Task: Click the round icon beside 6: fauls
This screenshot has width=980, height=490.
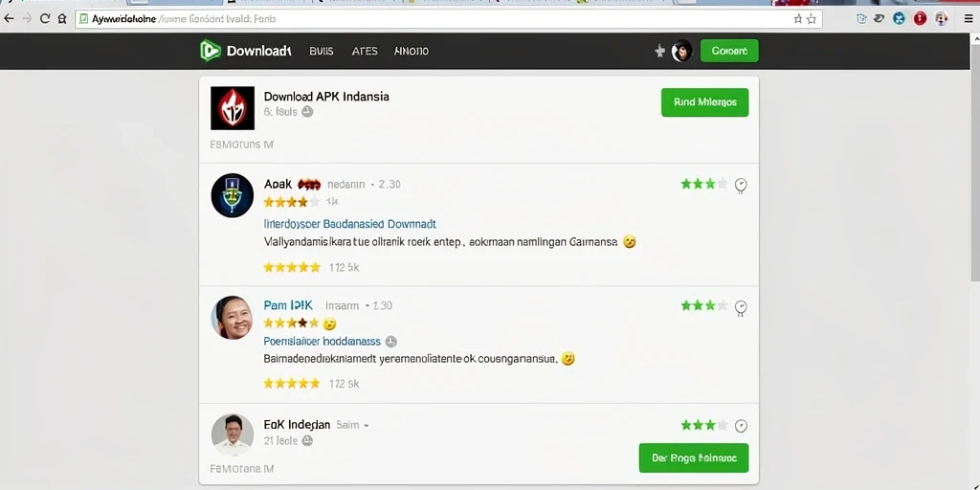Action: coord(307,112)
